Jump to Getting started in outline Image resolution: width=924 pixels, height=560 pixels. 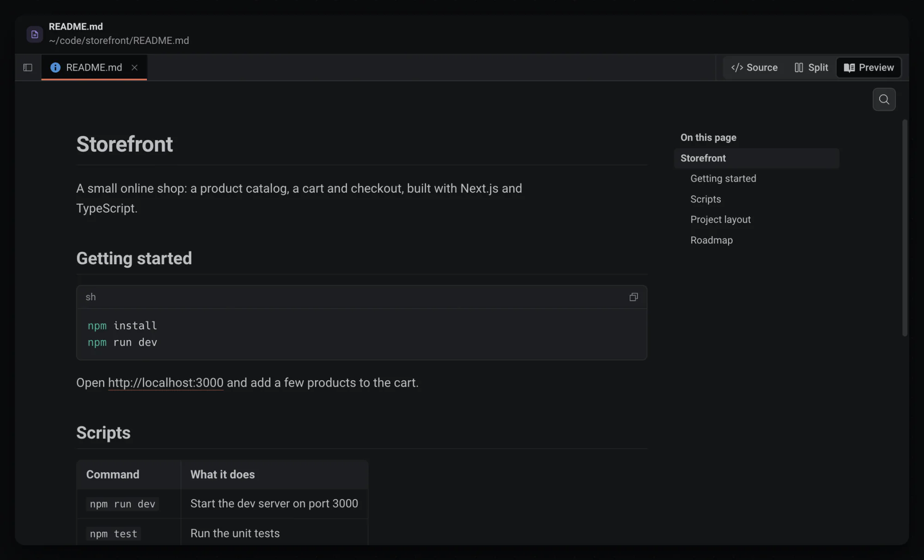click(x=723, y=178)
